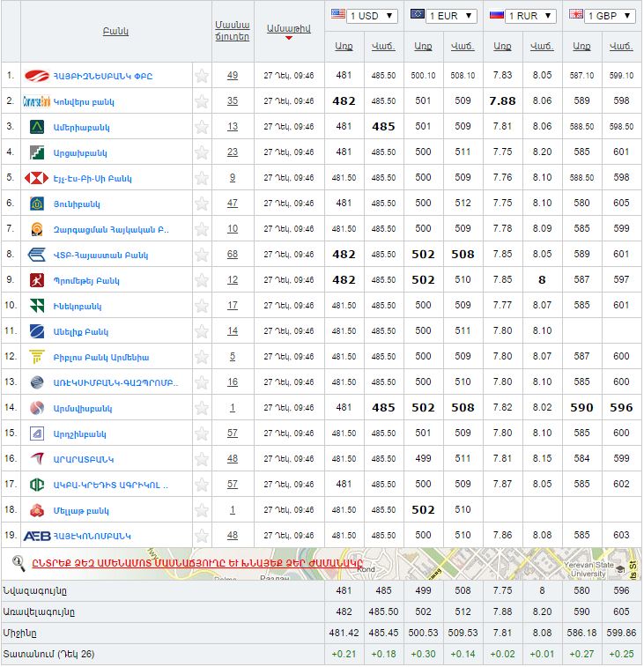
Task: Click the Prometey Bank red logo
Action: (x=37, y=280)
